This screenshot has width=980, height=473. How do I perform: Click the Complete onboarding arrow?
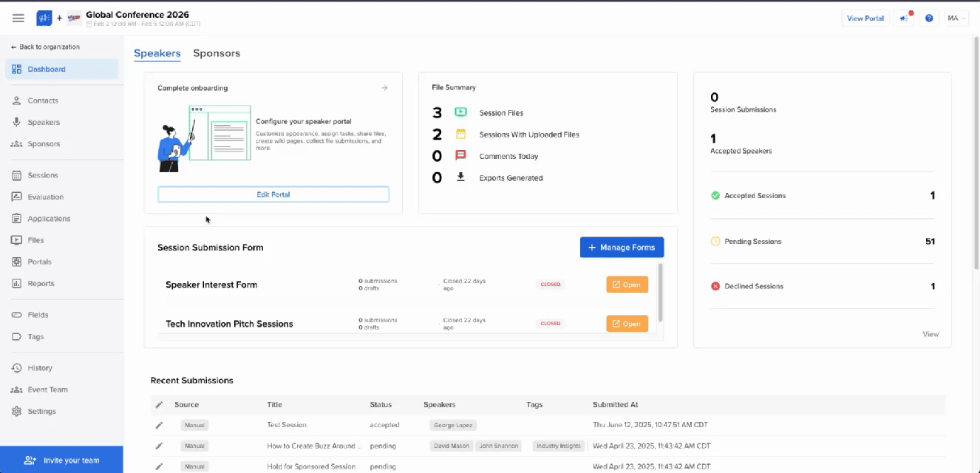click(384, 88)
